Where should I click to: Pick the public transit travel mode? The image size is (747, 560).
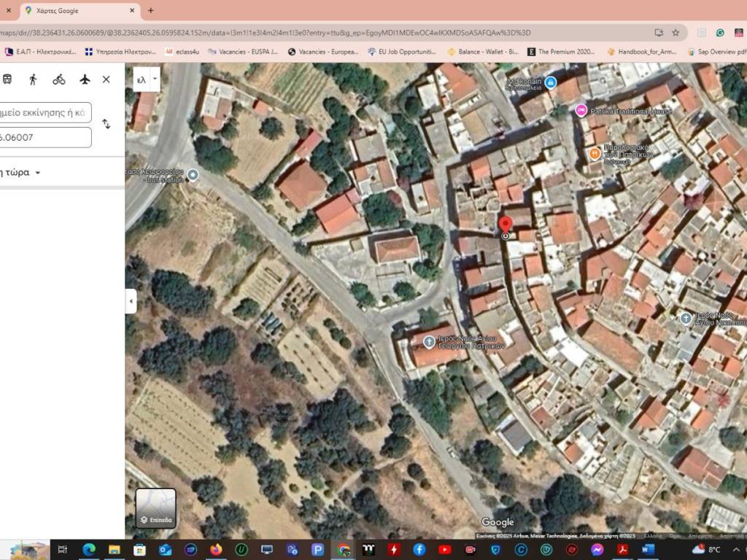coord(7,79)
